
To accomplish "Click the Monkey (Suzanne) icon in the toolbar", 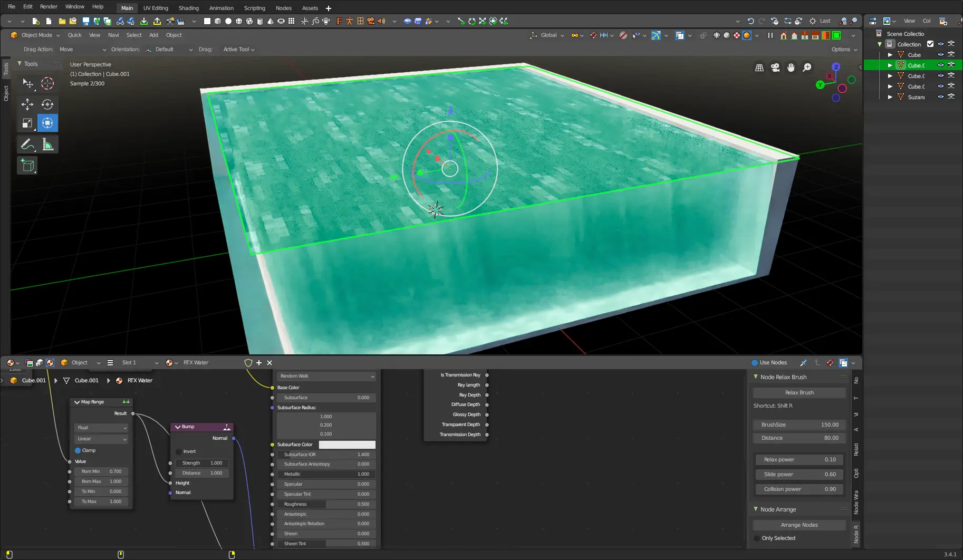I will tap(325, 21).
